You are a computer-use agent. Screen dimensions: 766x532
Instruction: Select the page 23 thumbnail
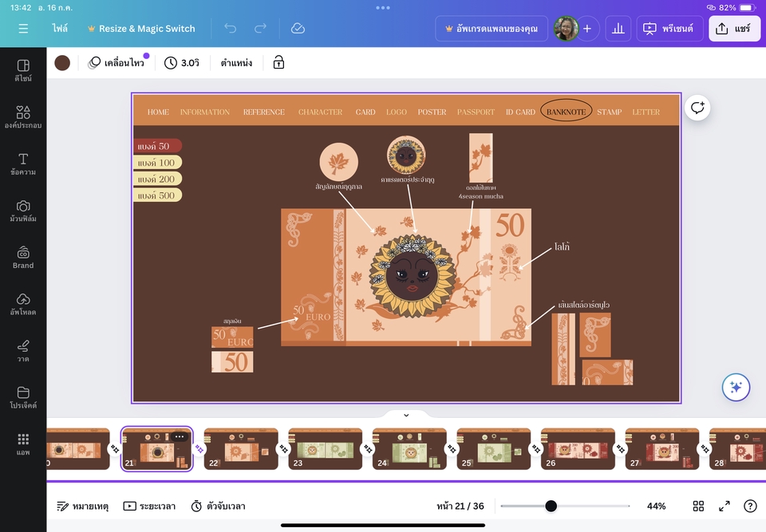tap(326, 449)
